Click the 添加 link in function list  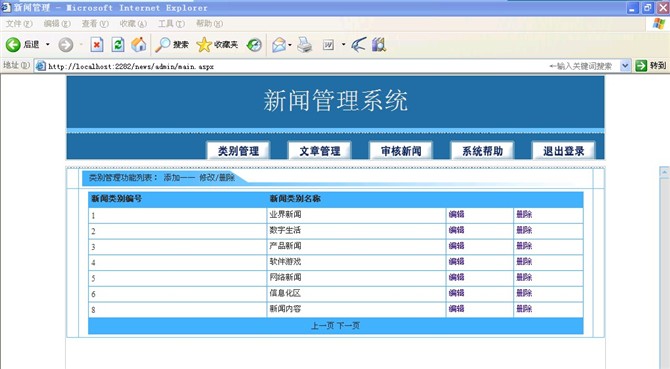[171, 178]
